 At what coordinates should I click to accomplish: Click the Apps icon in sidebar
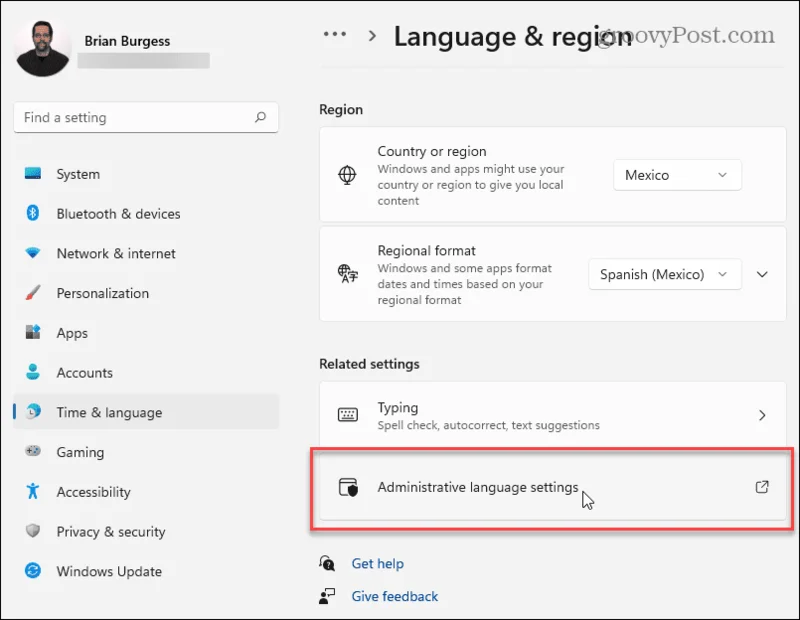(33, 332)
